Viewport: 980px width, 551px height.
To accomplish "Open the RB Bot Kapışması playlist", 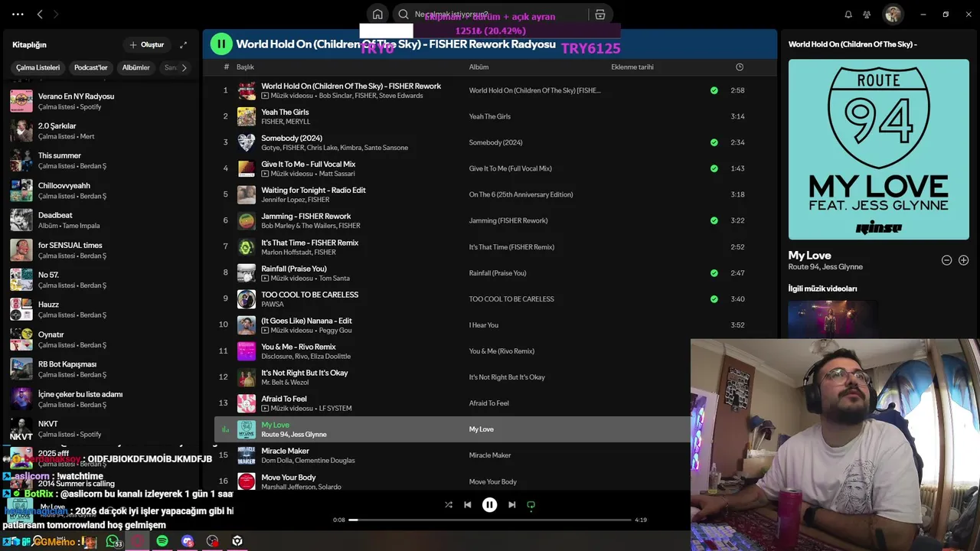I will pos(101,370).
